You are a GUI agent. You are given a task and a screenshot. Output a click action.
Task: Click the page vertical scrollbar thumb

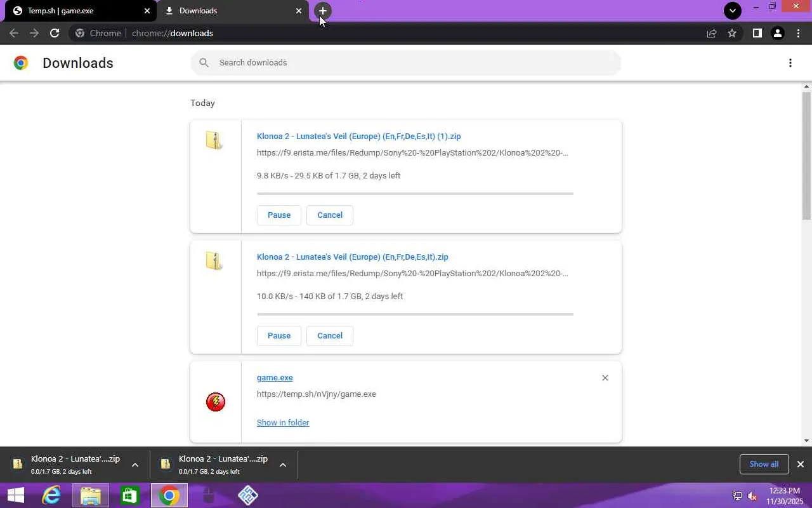[x=807, y=156]
